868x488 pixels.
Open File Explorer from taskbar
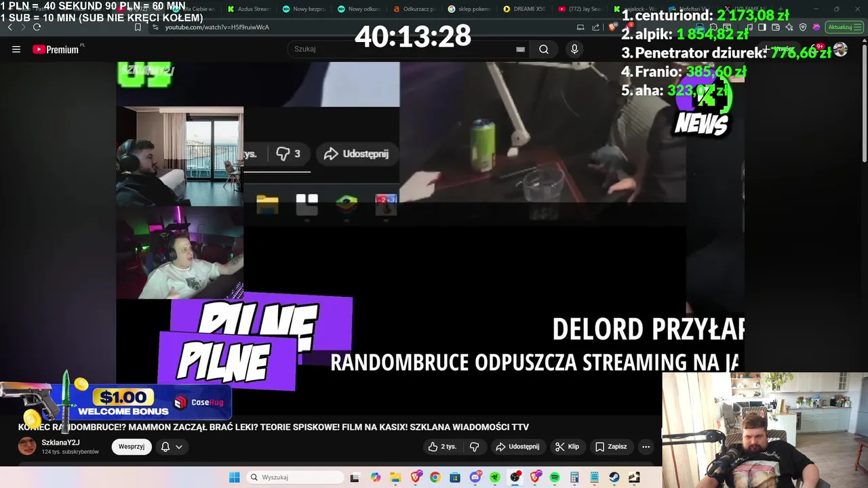(x=395, y=477)
